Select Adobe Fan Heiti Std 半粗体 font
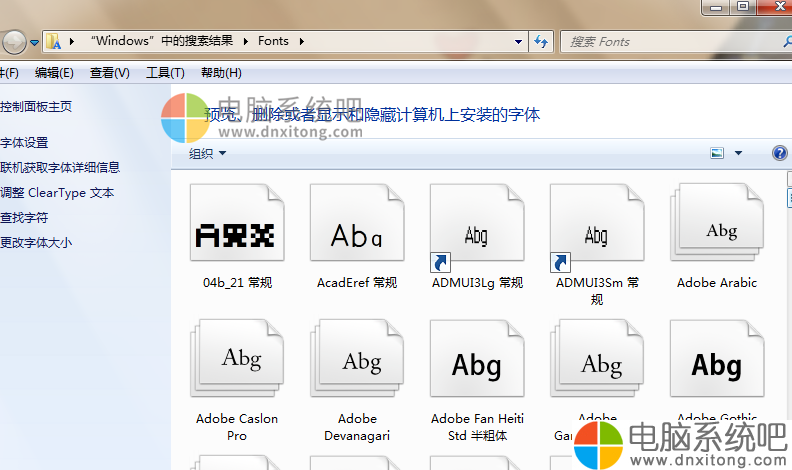 coord(477,358)
